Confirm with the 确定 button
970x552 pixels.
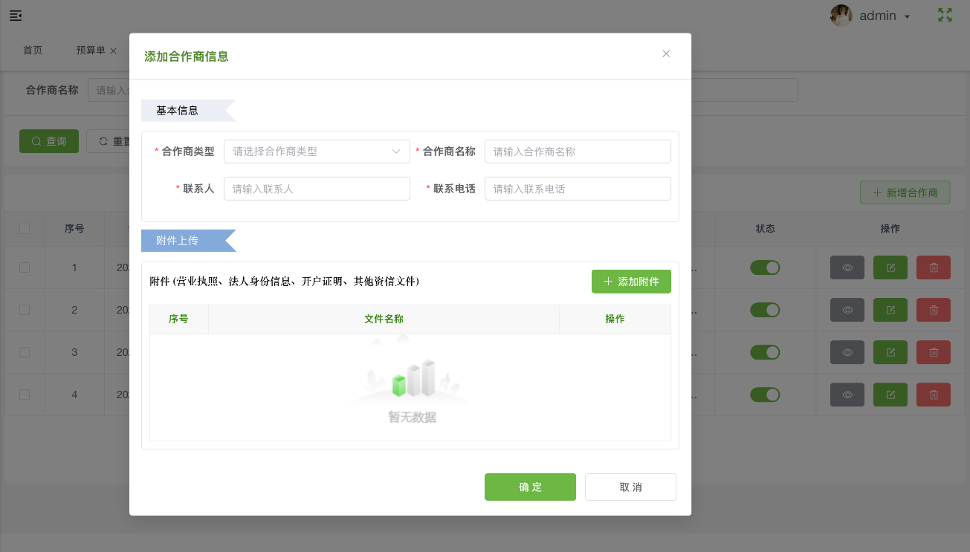click(530, 487)
